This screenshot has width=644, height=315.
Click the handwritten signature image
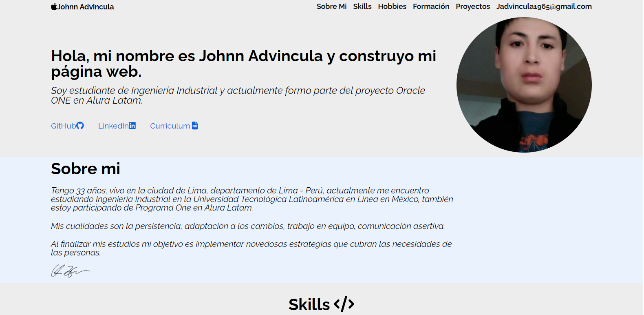click(71, 271)
